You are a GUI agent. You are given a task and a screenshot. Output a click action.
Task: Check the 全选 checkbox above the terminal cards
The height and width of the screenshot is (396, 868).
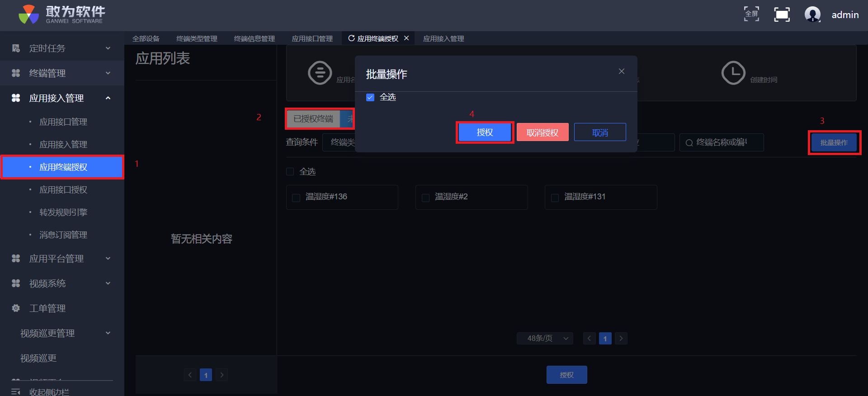click(290, 172)
